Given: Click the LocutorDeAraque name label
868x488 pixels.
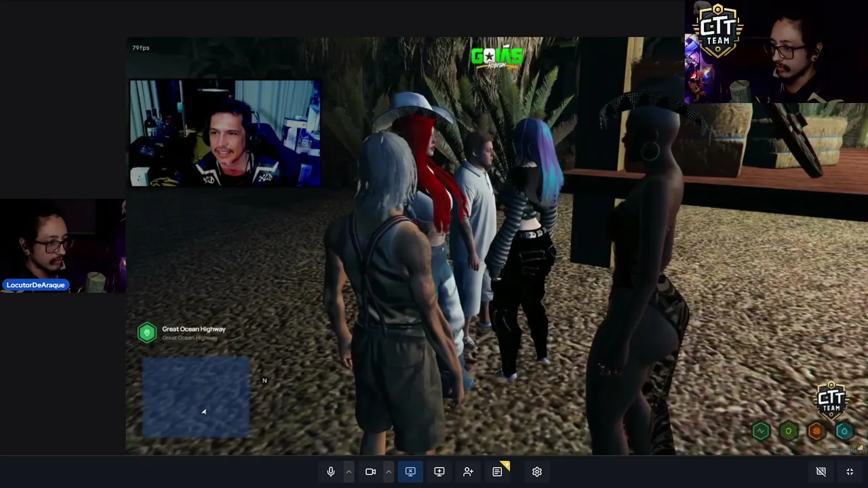Looking at the screenshot, I should tap(36, 285).
